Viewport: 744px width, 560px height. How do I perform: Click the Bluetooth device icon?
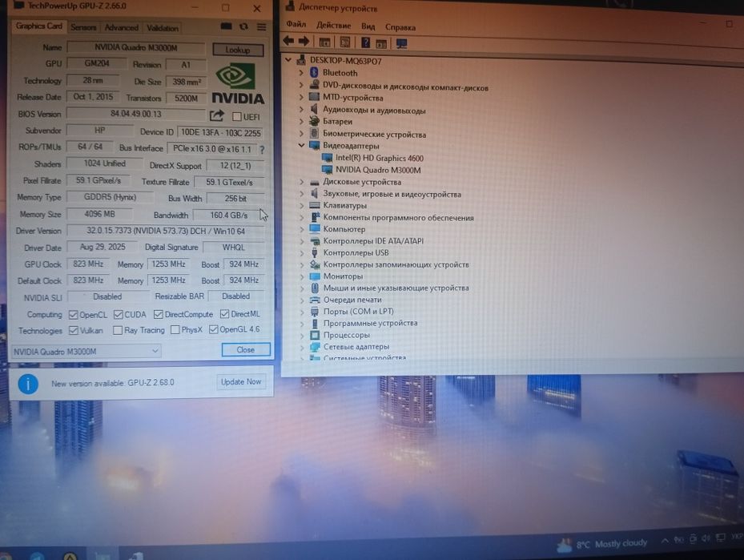tap(314, 73)
